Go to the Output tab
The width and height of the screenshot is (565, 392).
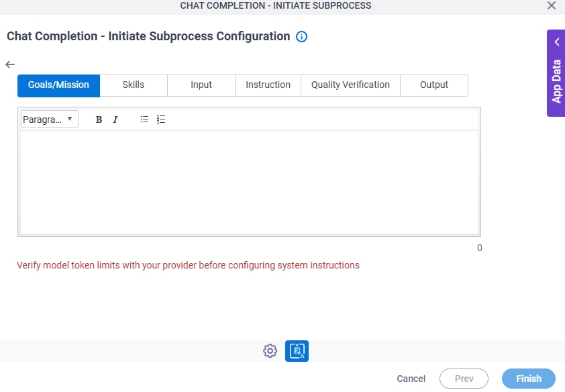[x=434, y=85]
